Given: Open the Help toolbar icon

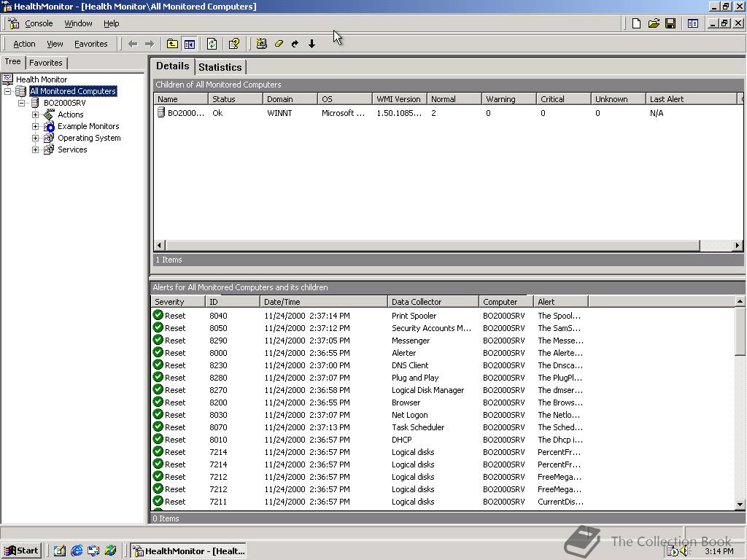Looking at the screenshot, I should (234, 44).
